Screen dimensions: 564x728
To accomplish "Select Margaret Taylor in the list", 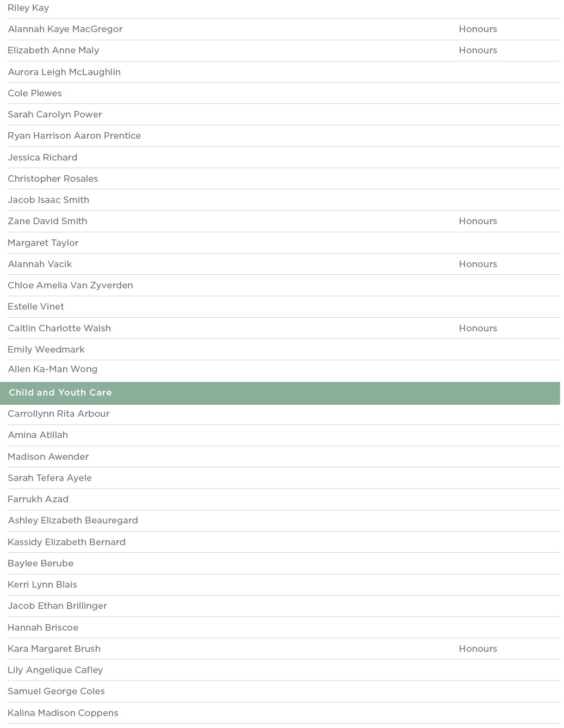I will [x=44, y=243].
